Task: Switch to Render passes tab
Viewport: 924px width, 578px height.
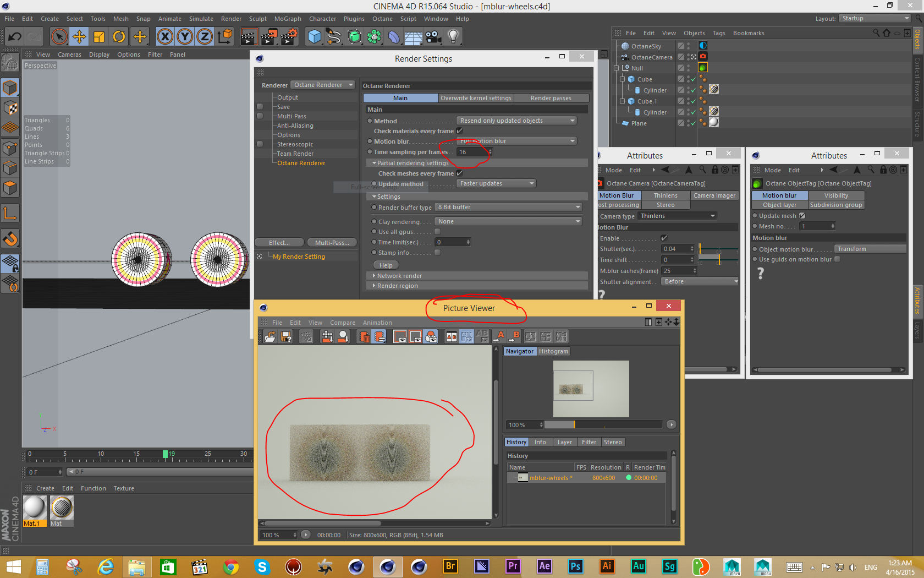Action: point(551,98)
